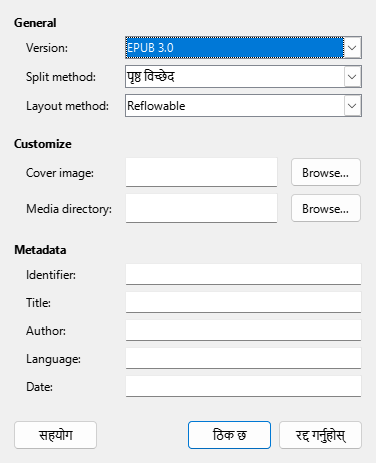Confirm with the ठिक छ button

[x=229, y=435]
